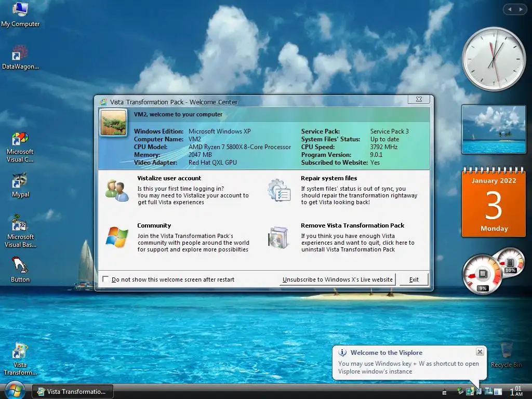
Task: Click the colorful gallery tray icon
Action: pos(470,392)
